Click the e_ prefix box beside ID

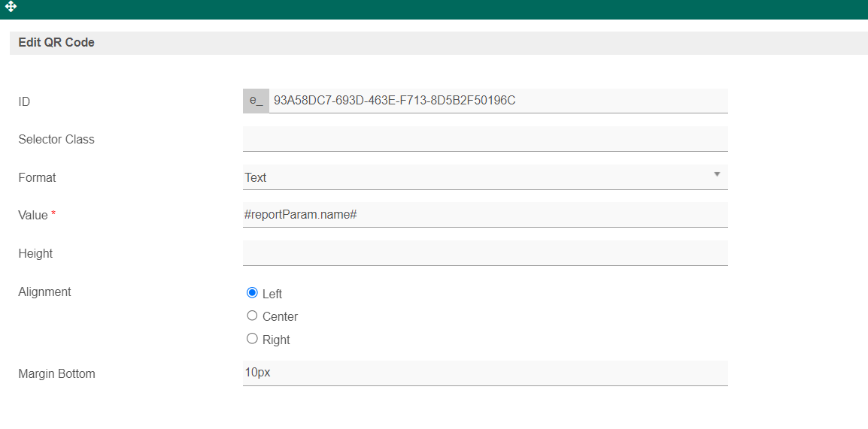(256, 101)
